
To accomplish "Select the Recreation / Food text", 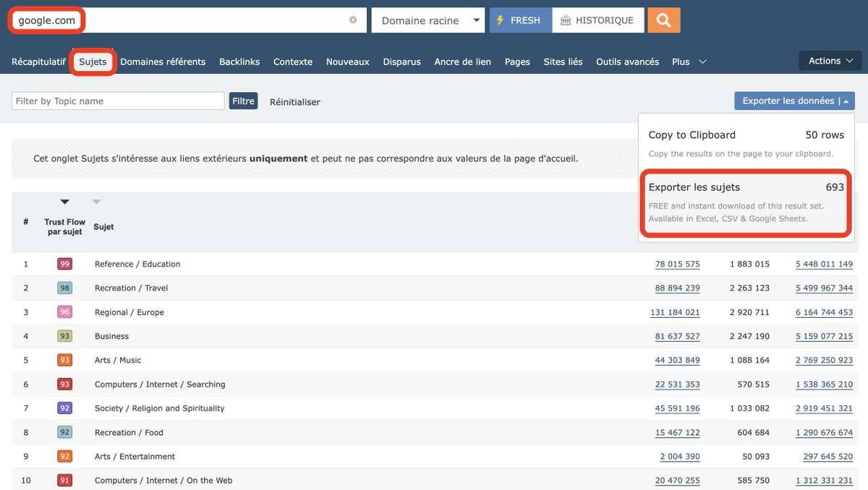I will tap(129, 432).
